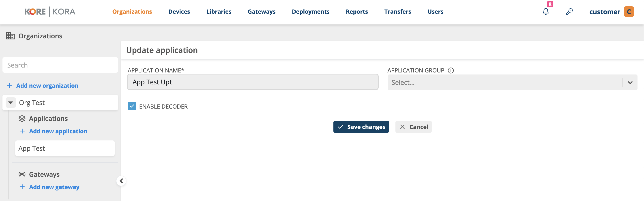The image size is (644, 201).
Task: Click Add new gateway link
Action: pyautogui.click(x=54, y=187)
